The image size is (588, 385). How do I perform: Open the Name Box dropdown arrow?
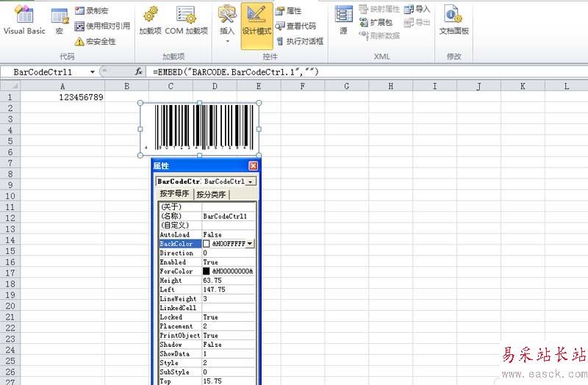click(x=93, y=72)
